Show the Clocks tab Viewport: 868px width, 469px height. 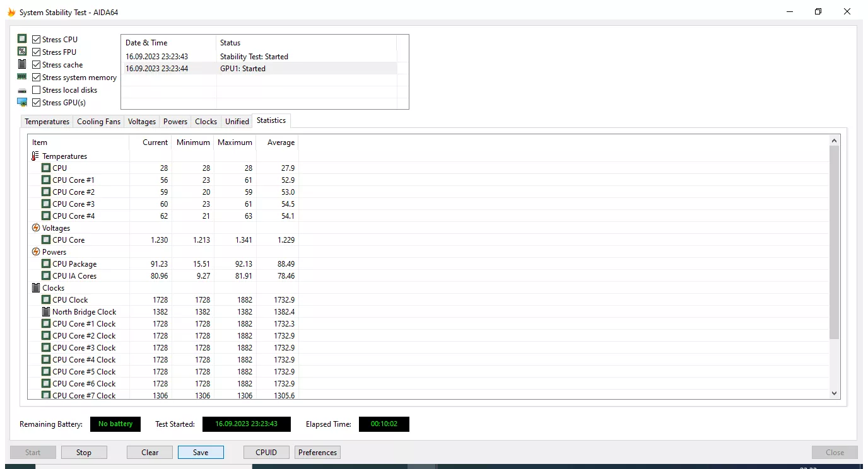point(206,122)
